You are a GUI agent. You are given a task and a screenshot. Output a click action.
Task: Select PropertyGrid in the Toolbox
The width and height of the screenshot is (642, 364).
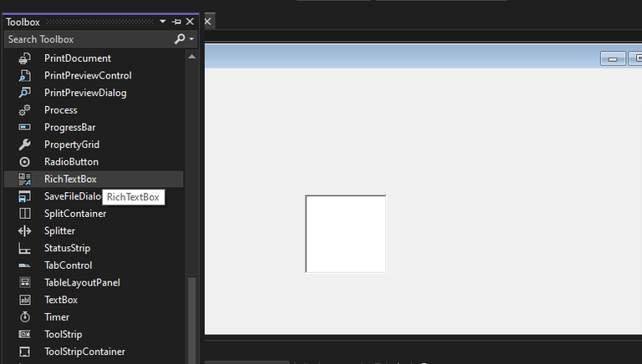pos(94,144)
